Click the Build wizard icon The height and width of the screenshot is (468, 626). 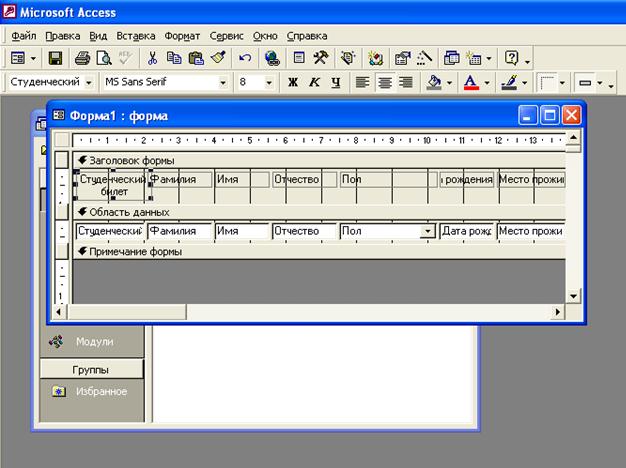pos(424,58)
